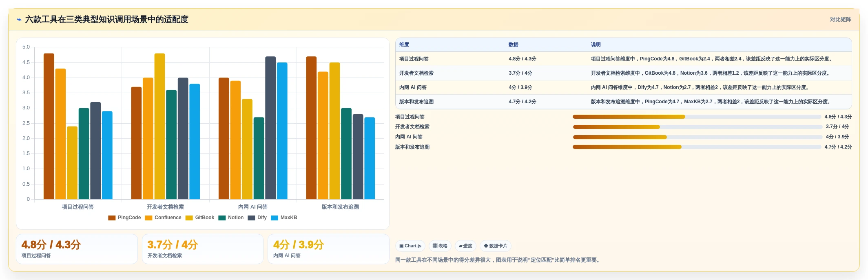Click the 数据 column header
868x280 pixels.
tap(514, 45)
